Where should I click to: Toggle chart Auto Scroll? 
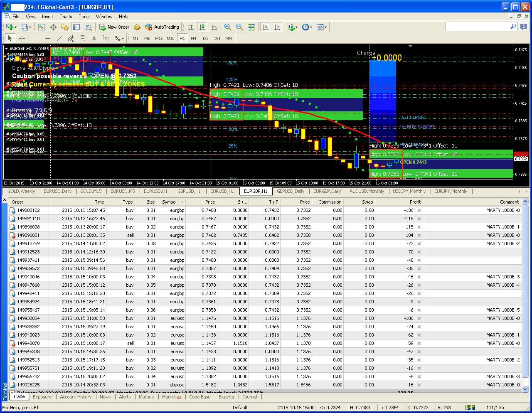[x=265, y=27]
